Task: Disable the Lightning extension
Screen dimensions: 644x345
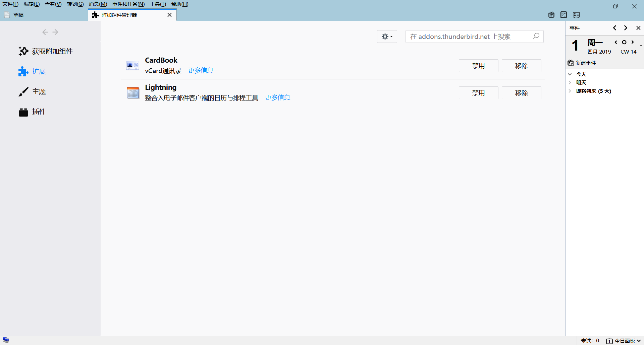Action: (x=478, y=93)
